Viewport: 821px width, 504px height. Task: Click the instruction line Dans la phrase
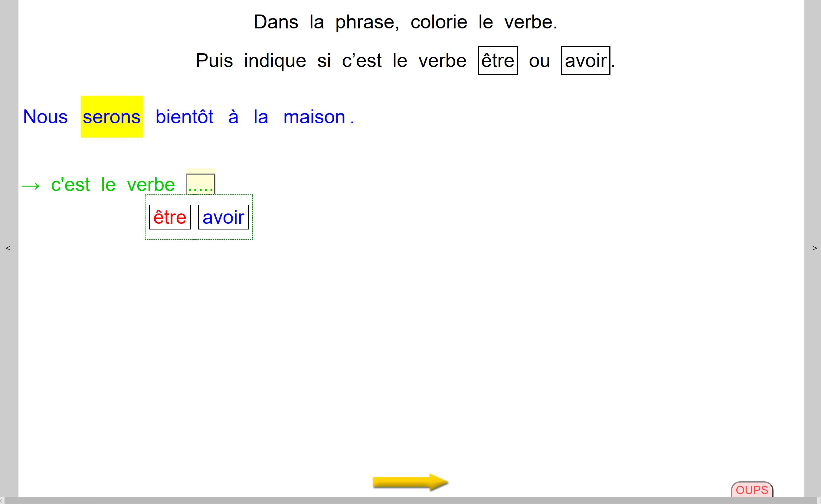405,22
